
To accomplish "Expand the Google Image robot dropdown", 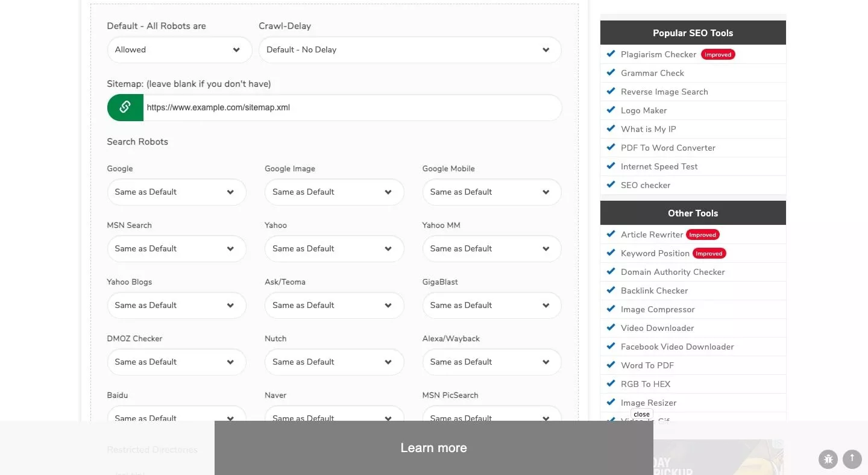I will [334, 192].
